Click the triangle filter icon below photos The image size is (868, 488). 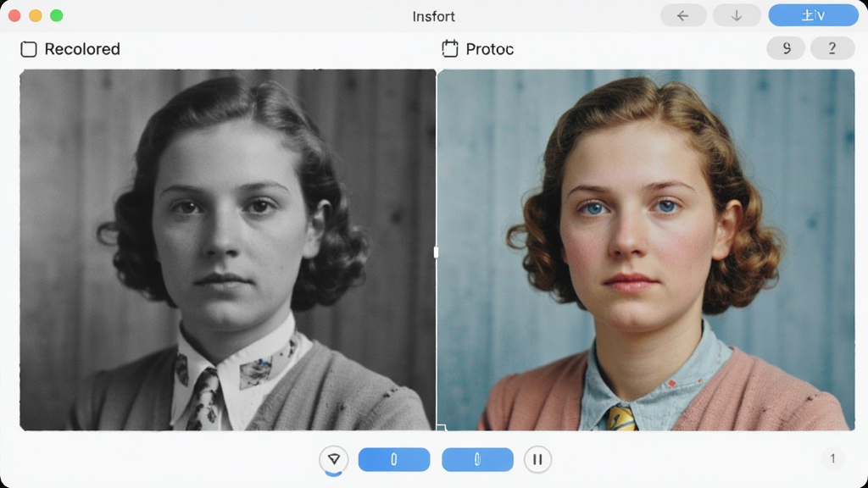coord(334,459)
